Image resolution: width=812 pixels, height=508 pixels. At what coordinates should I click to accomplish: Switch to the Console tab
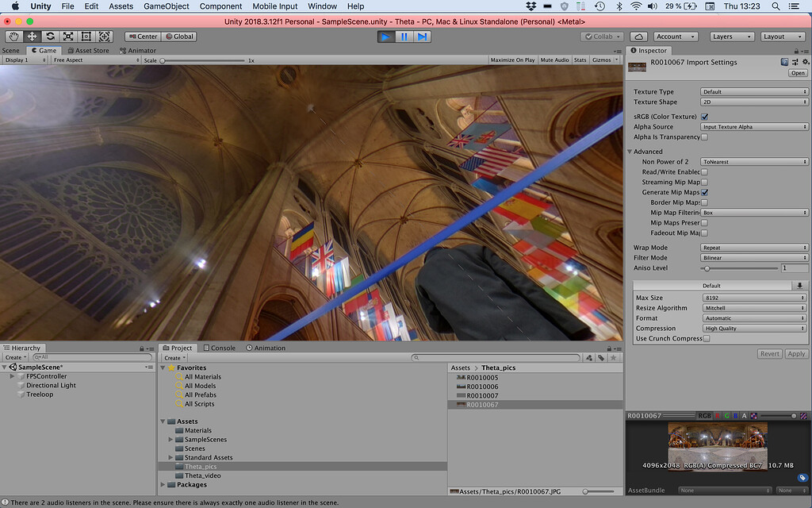click(220, 347)
